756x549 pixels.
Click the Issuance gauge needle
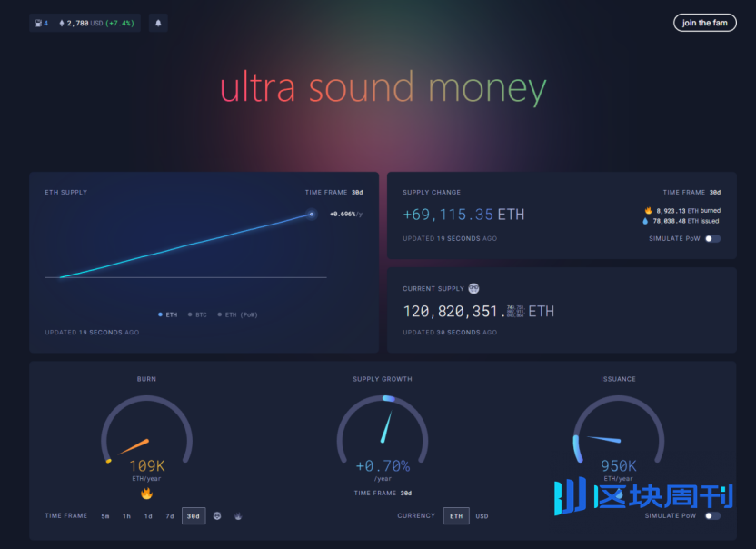coord(603,438)
